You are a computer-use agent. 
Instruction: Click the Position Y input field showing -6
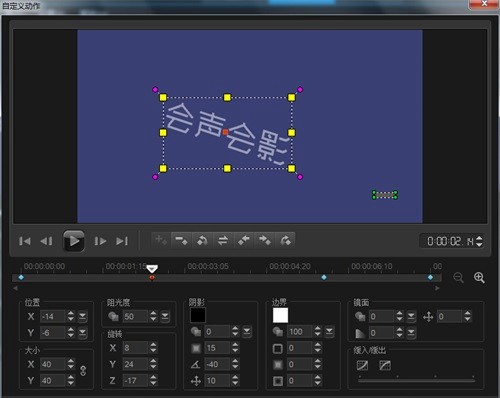pos(53,332)
